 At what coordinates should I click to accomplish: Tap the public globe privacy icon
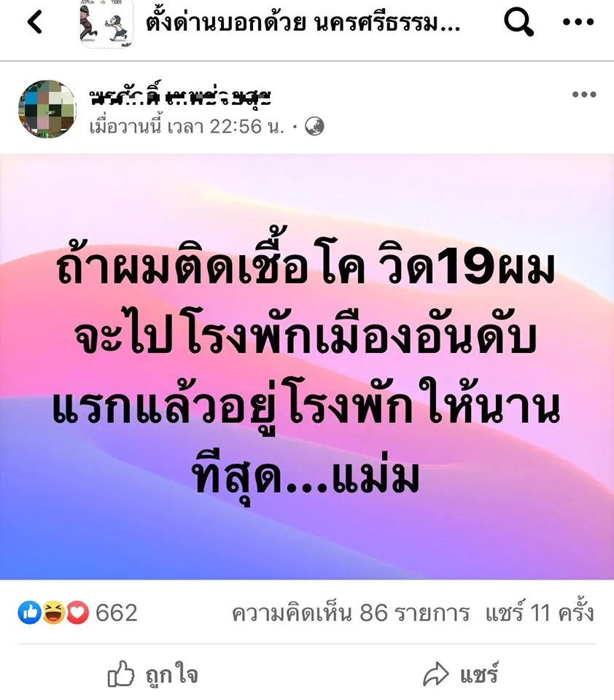(315, 127)
